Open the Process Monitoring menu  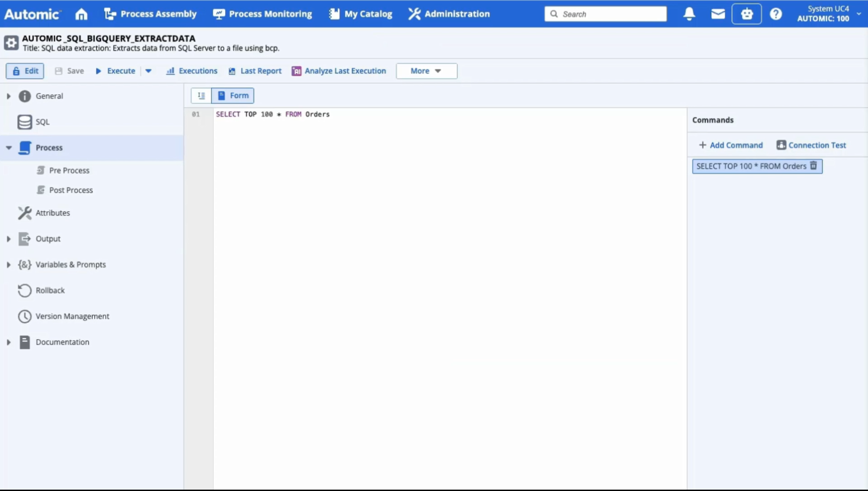[x=263, y=14]
